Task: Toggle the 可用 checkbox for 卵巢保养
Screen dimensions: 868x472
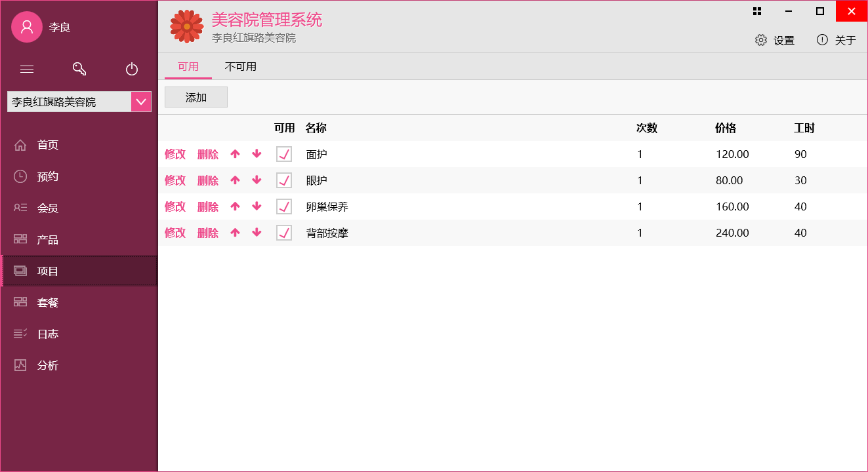Action: 284,206
